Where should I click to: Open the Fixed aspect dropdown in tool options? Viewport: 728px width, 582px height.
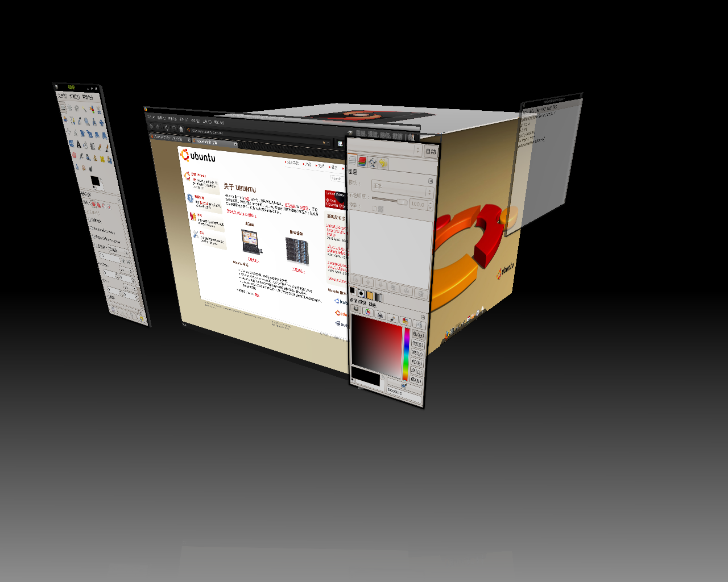tap(118, 250)
